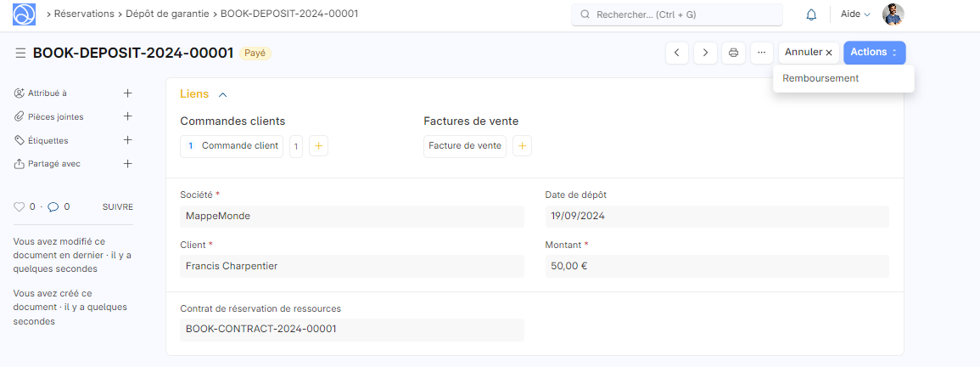Click the Annuler button
The width and height of the screenshot is (980, 367).
(809, 53)
